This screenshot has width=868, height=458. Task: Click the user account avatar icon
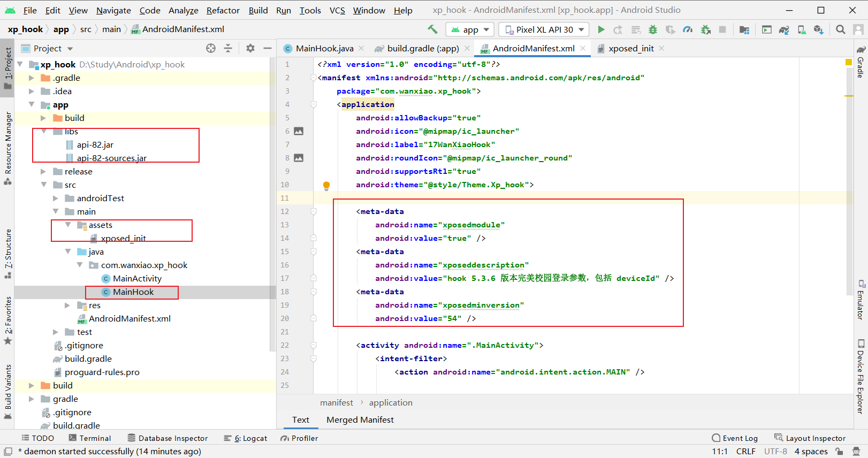pos(858,29)
